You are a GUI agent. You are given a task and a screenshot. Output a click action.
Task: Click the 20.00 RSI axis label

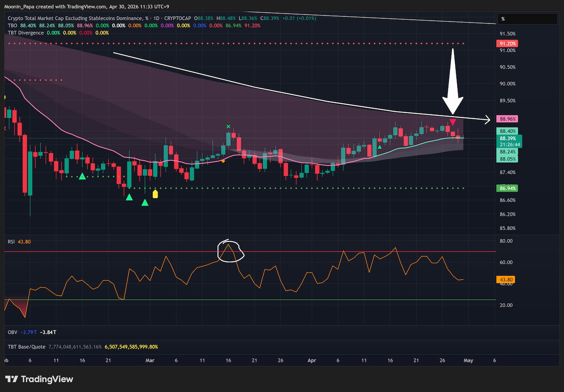pyautogui.click(x=506, y=305)
